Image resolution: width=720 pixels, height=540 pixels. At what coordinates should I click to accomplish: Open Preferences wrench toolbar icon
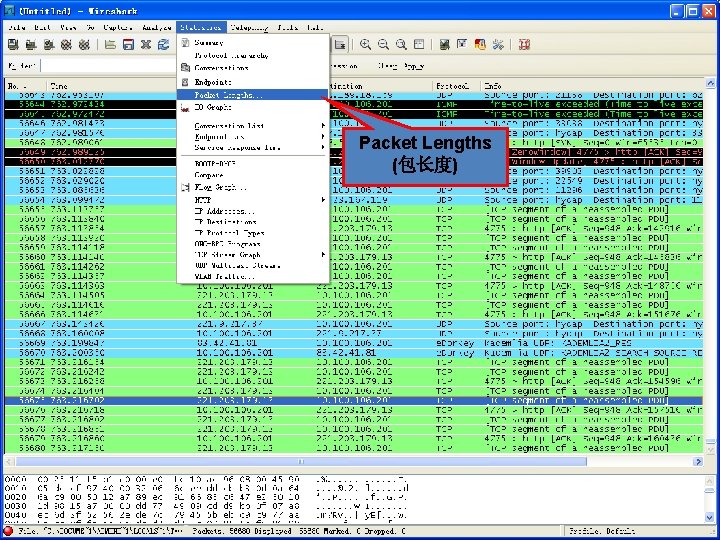point(498,45)
